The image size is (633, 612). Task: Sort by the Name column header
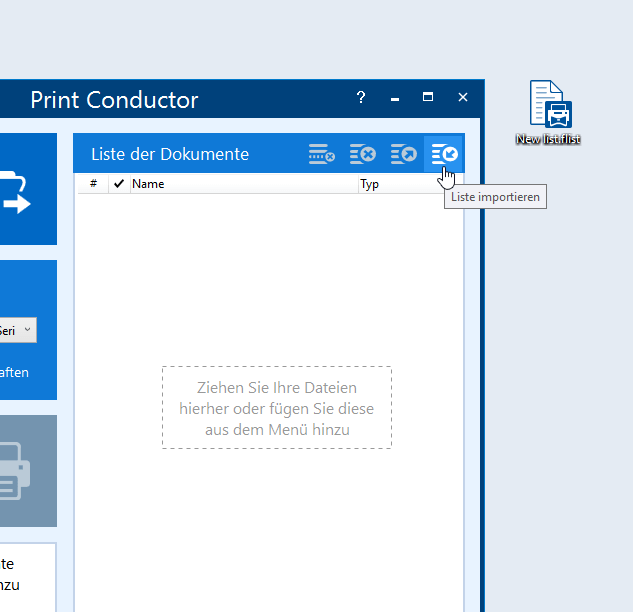(244, 184)
